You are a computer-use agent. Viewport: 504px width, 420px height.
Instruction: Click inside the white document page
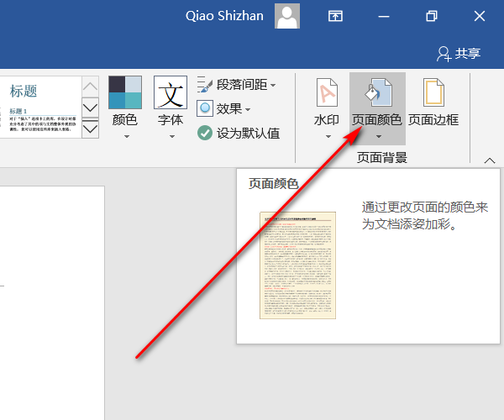[x=50, y=294]
